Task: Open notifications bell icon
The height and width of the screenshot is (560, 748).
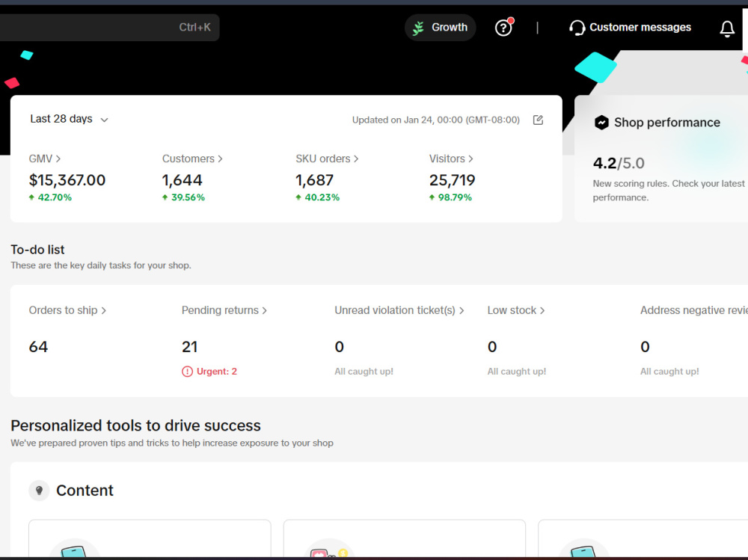Action: click(727, 28)
